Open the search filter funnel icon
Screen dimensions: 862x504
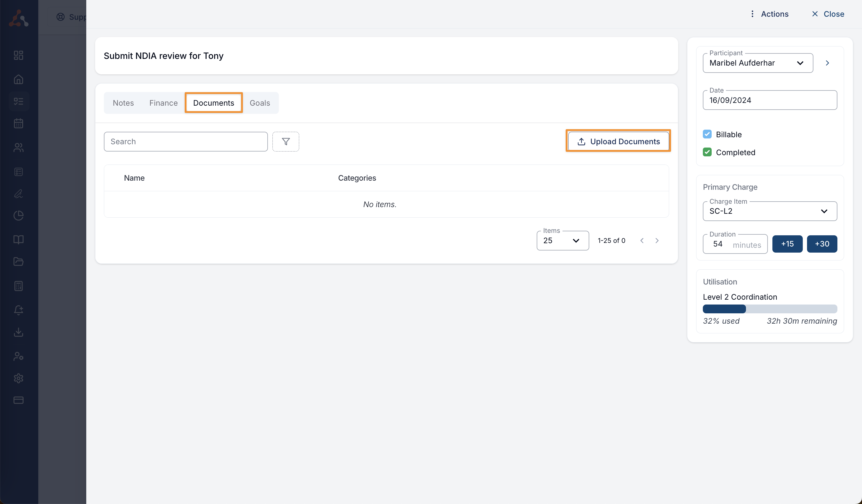point(286,141)
